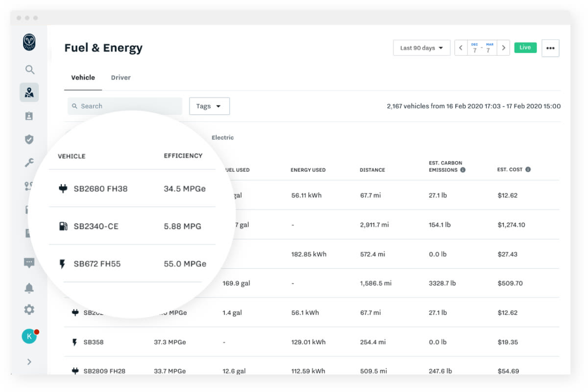
Task: Click the '182.85 kWh' energy cell
Action: tap(309, 254)
